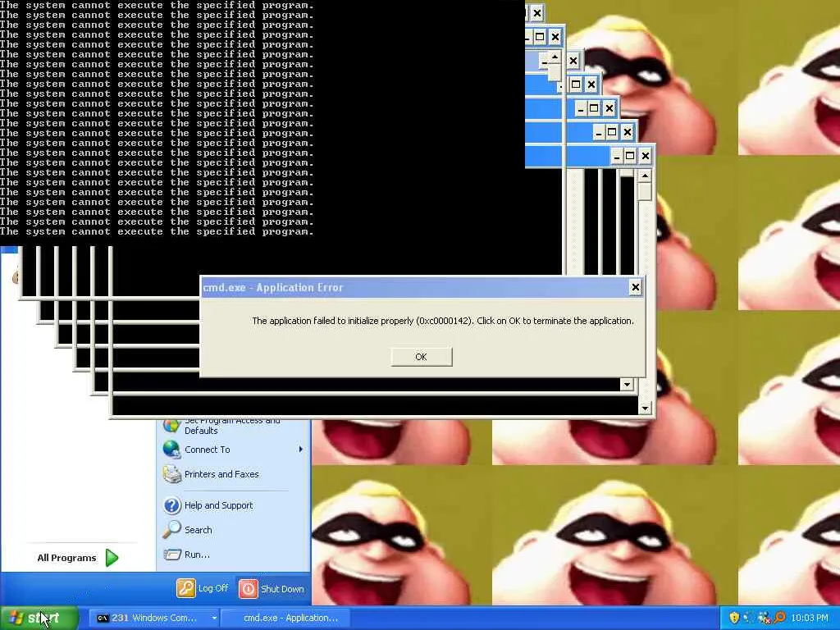Click the tray network icon with red X

click(x=764, y=618)
